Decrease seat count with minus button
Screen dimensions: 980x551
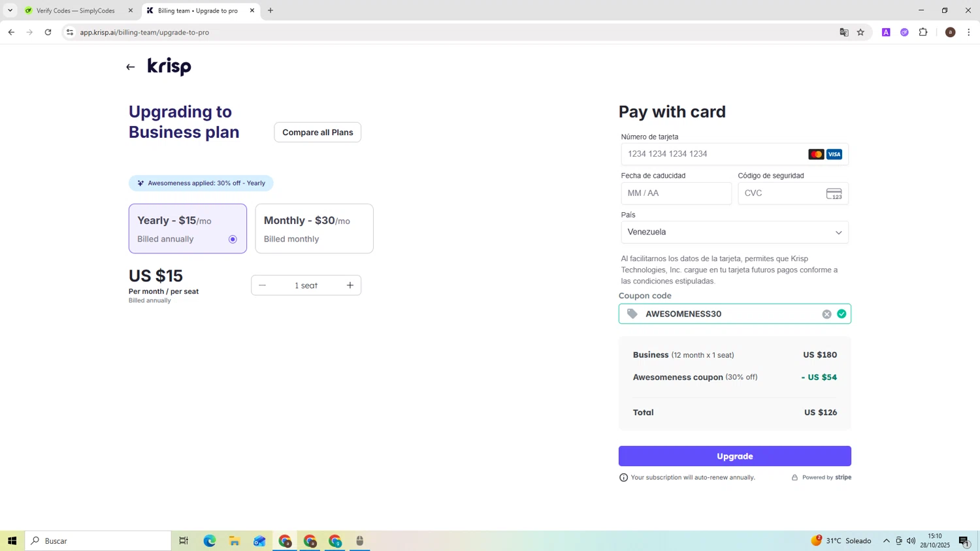(x=263, y=285)
